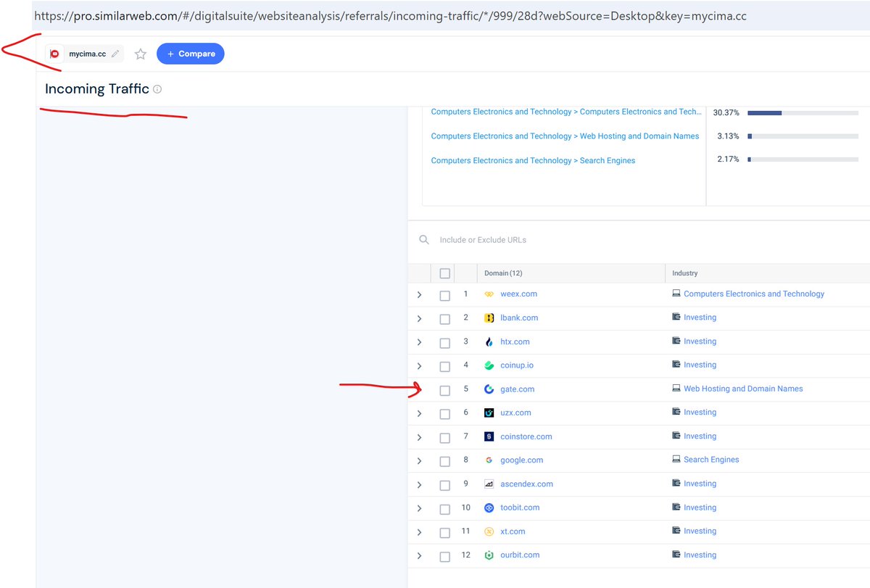Open the Web Hosting and Domain Names category link

click(x=565, y=136)
